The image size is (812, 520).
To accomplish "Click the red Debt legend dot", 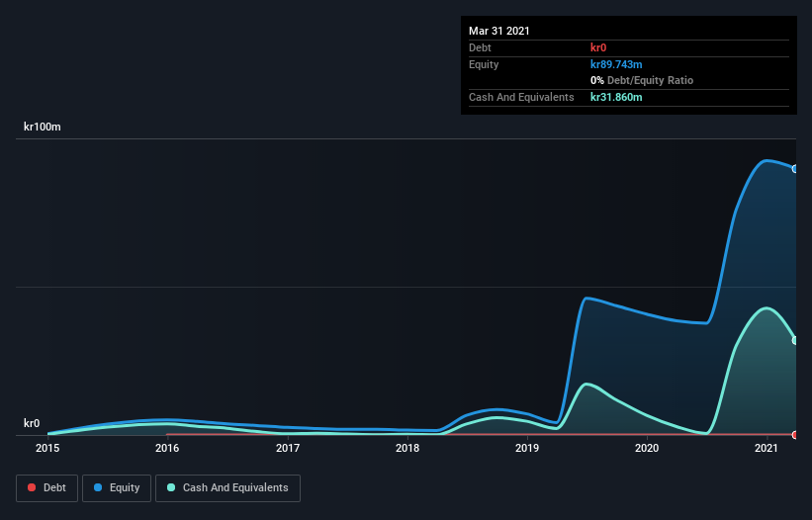I will coord(32,487).
